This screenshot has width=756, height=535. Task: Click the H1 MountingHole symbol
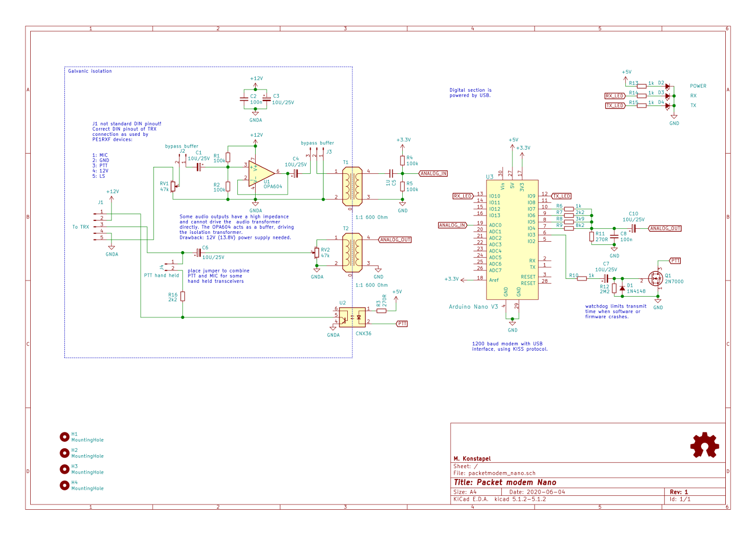64,437
